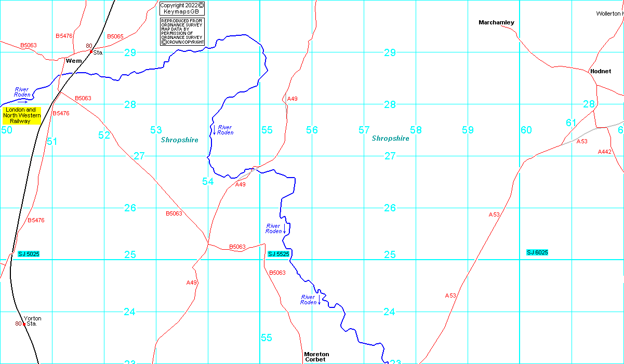Click the Copyright 2022 KeymapsGB box
This screenshot has height=364, width=624.
click(x=182, y=8)
